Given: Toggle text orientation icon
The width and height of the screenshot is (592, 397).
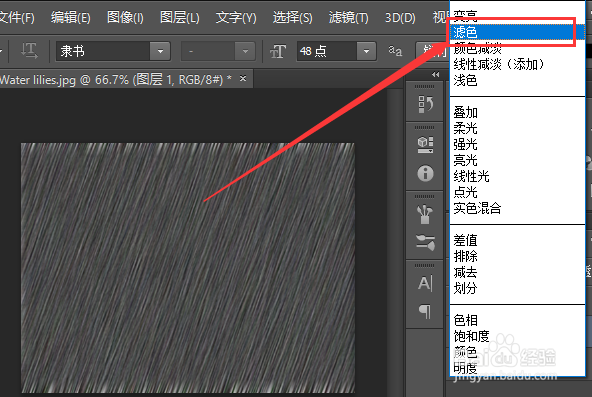Looking at the screenshot, I should point(29,51).
